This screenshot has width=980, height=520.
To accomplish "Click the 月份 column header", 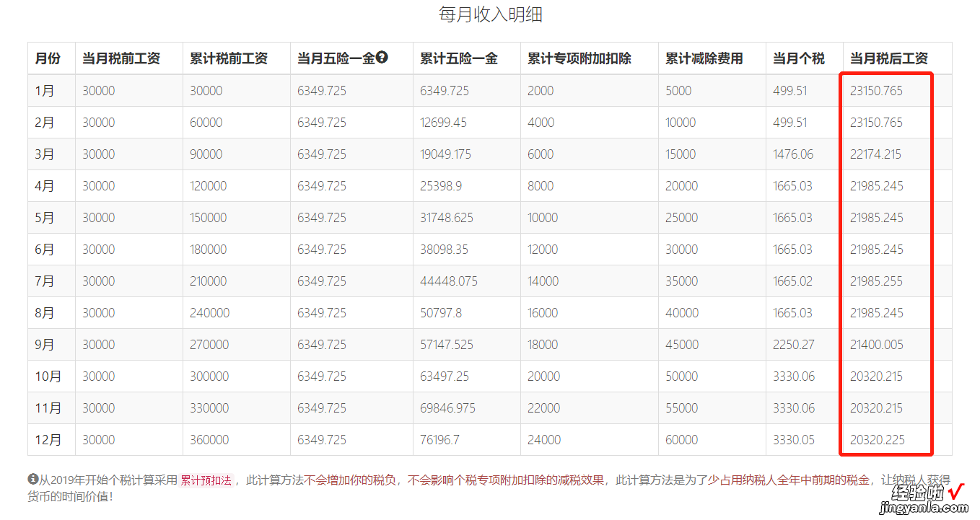I will (x=48, y=58).
